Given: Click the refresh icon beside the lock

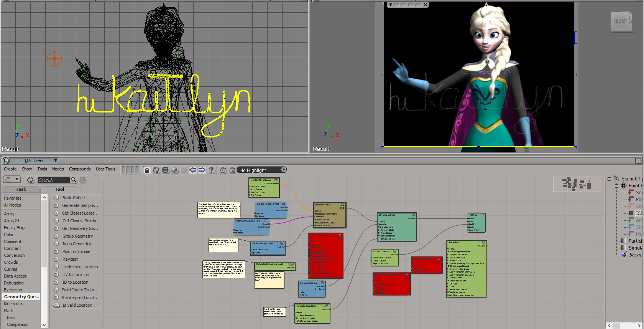Looking at the screenshot, I should pos(156,170).
